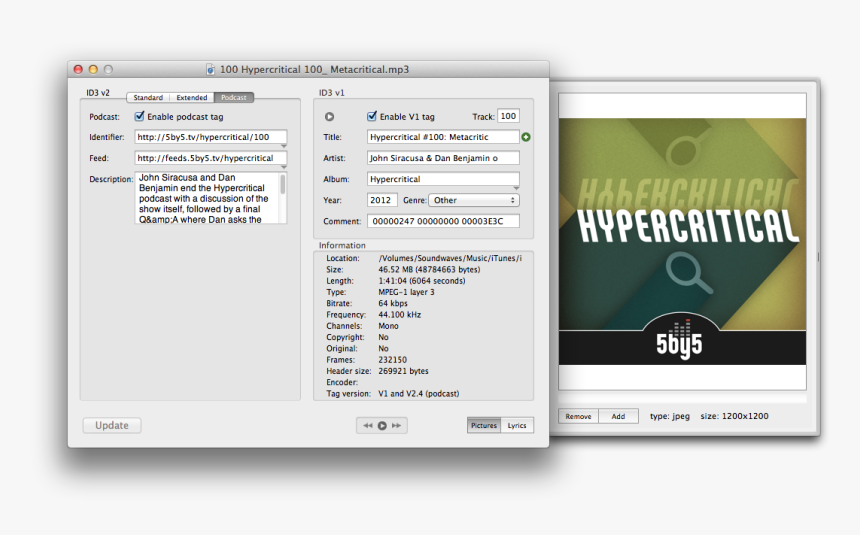Click the '232150' frames value
The width and height of the screenshot is (860, 535).
click(393, 360)
